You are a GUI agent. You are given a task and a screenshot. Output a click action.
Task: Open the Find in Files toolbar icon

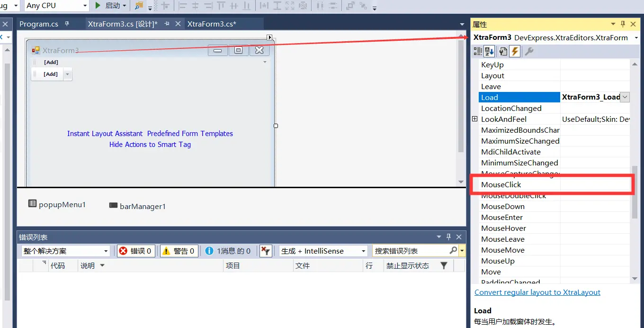pyautogui.click(x=139, y=6)
